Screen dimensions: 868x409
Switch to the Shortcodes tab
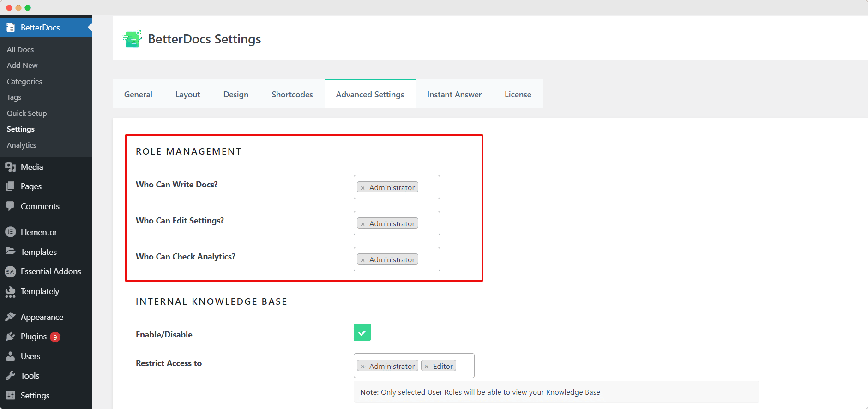[x=292, y=94]
